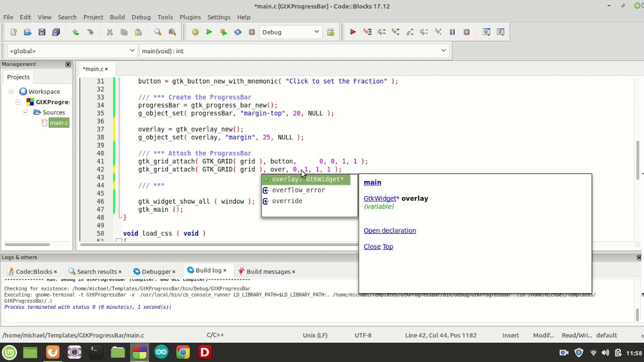
Task: Follow the main link in tooltip
Action: [x=372, y=183]
